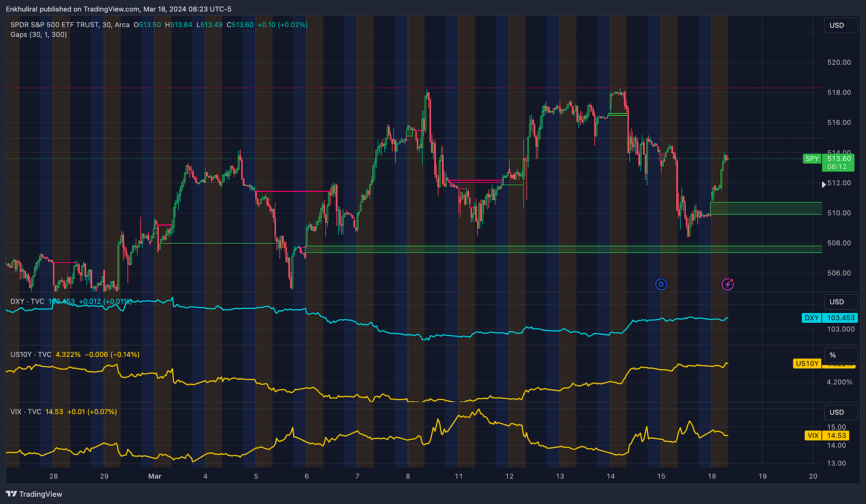
Task: Click the 15.00 VIX axis label
Action: (836, 427)
